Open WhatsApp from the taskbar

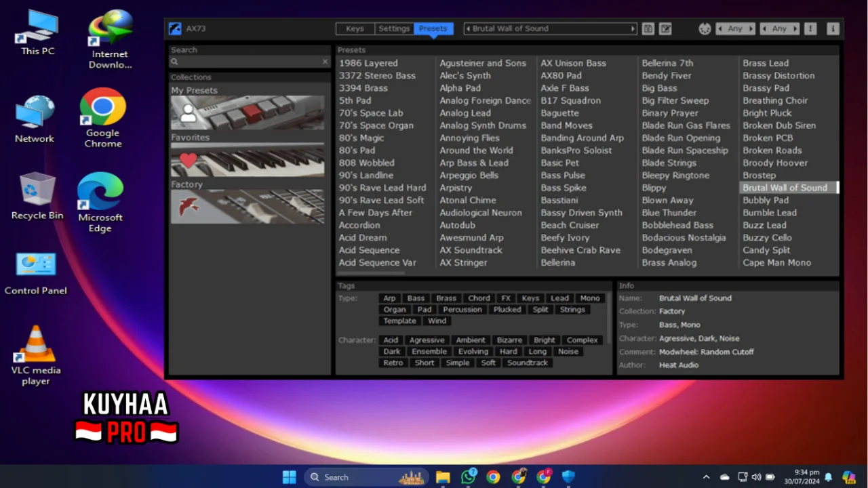pyautogui.click(x=468, y=477)
